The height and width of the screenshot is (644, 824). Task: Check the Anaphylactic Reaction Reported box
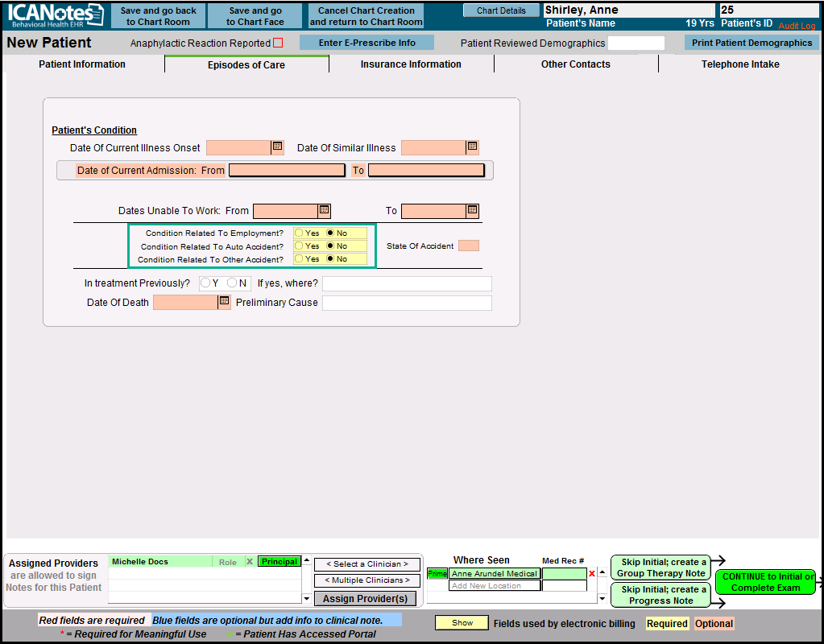pyautogui.click(x=278, y=43)
